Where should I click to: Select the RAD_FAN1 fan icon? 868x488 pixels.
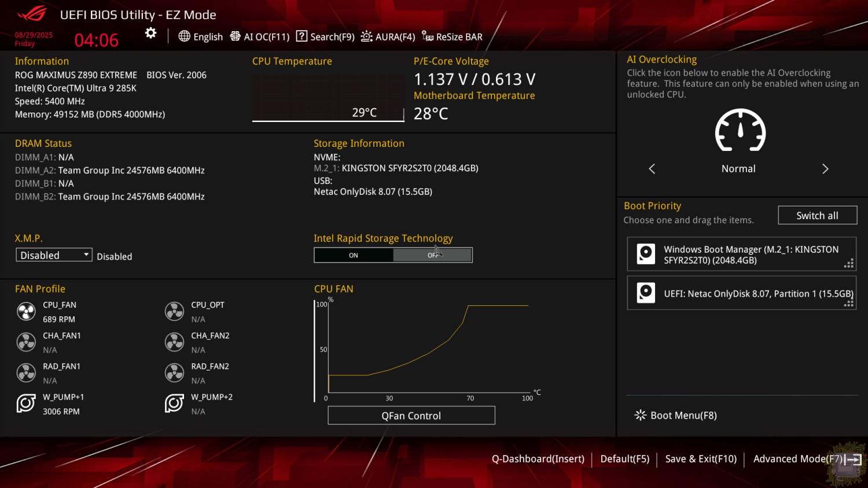26,373
